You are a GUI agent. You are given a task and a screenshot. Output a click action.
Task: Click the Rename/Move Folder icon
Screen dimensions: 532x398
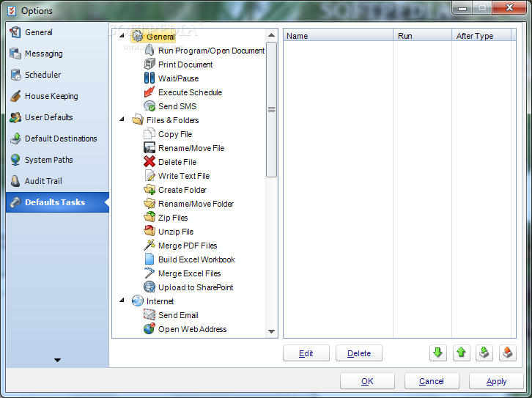click(x=149, y=204)
